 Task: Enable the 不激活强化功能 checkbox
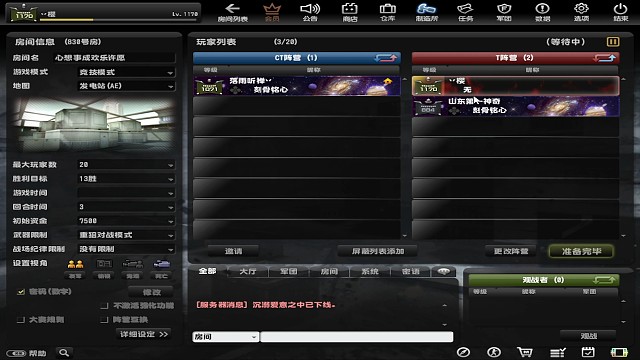tap(104, 306)
